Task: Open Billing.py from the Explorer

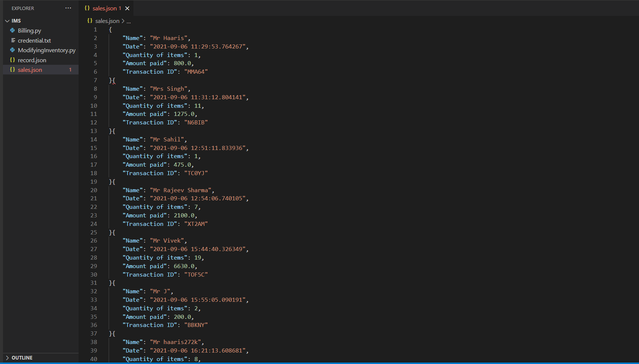Action: (x=30, y=30)
